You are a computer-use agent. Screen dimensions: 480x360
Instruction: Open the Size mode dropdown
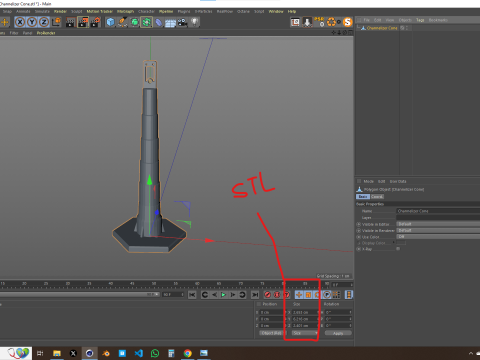[305, 333]
